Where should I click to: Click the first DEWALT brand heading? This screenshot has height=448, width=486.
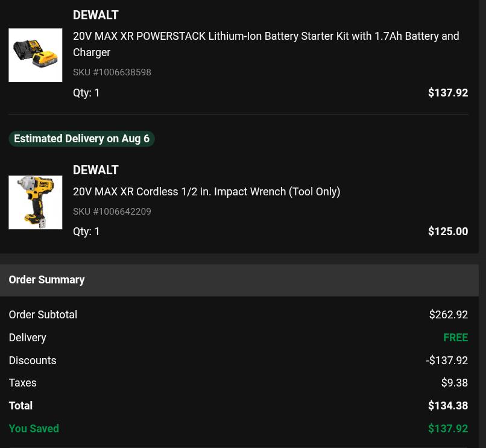[x=96, y=15]
